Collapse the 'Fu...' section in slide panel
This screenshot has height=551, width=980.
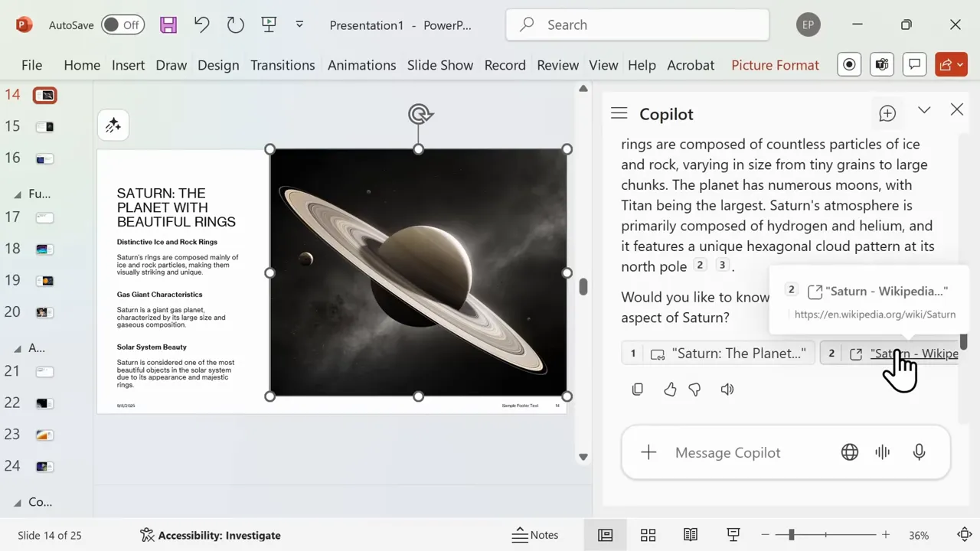coord(18,194)
